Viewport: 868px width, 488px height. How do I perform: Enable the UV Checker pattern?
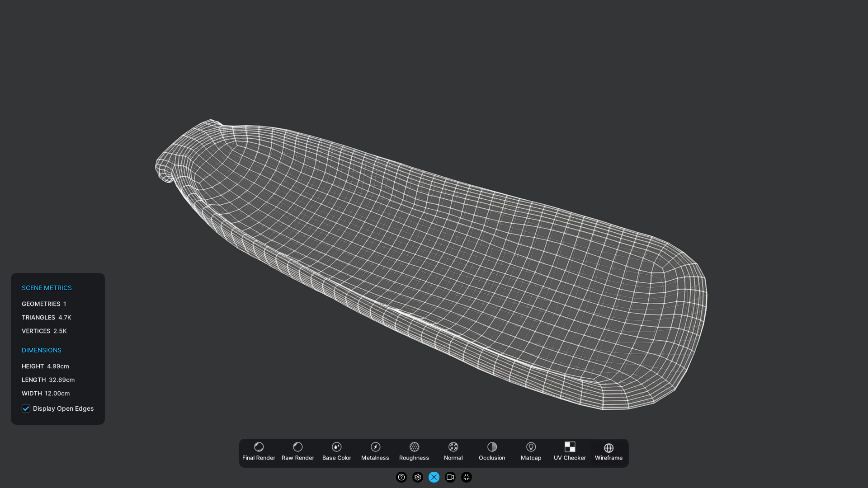(570, 452)
